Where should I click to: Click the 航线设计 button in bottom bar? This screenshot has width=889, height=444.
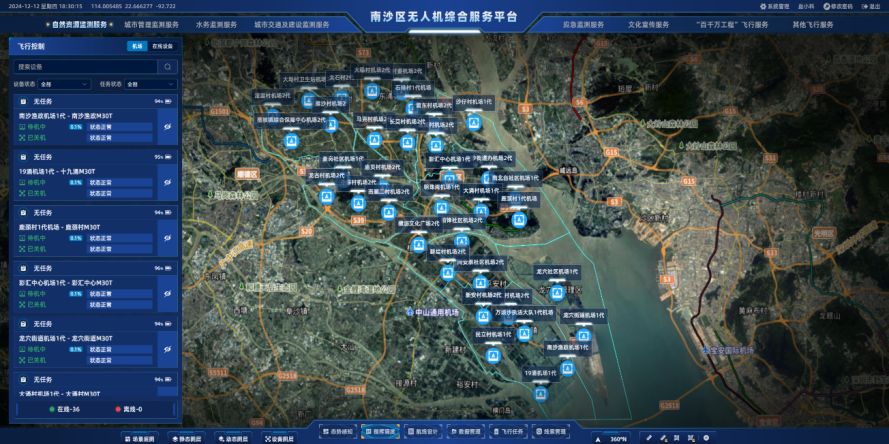click(x=426, y=431)
